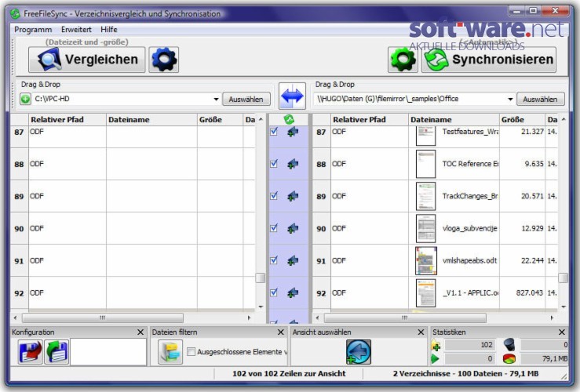Sort left grid by Größe header

coord(220,120)
